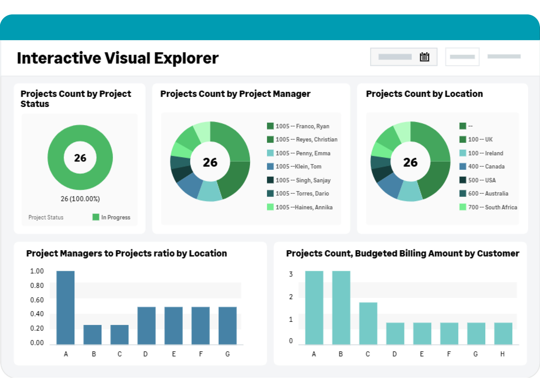Viewport: 540px width, 392px height.
Task: Click the Singh, Sanjay legend entry
Action: (303, 180)
